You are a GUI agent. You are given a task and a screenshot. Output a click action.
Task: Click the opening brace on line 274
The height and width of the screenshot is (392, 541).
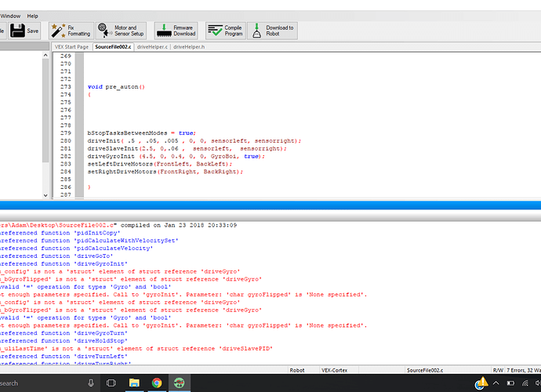pyautogui.click(x=89, y=95)
